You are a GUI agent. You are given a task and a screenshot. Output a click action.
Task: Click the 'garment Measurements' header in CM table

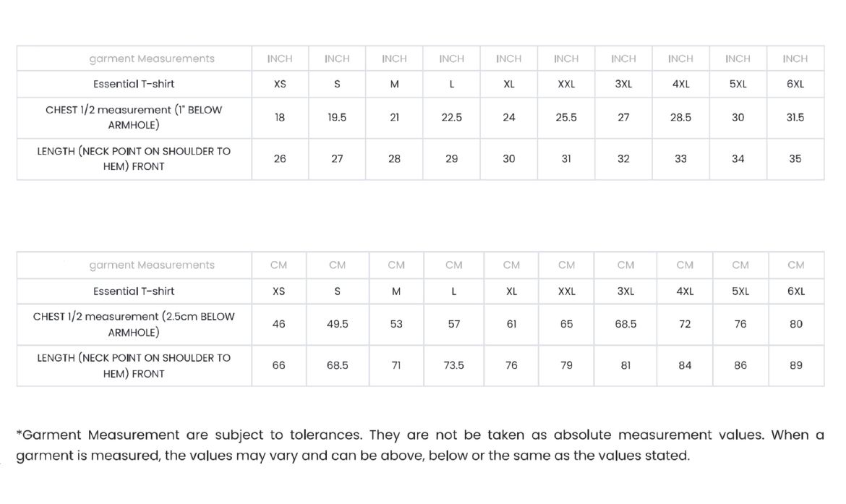tap(152, 265)
